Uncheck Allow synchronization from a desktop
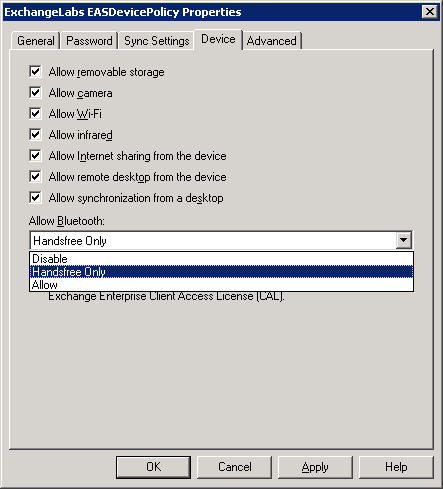 coord(35,198)
